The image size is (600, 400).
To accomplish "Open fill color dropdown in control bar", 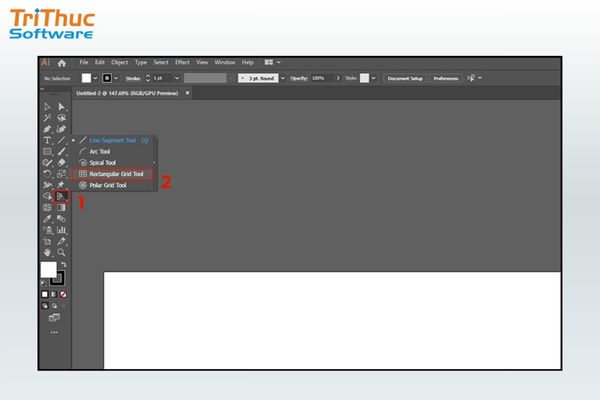I will pyautogui.click(x=95, y=78).
